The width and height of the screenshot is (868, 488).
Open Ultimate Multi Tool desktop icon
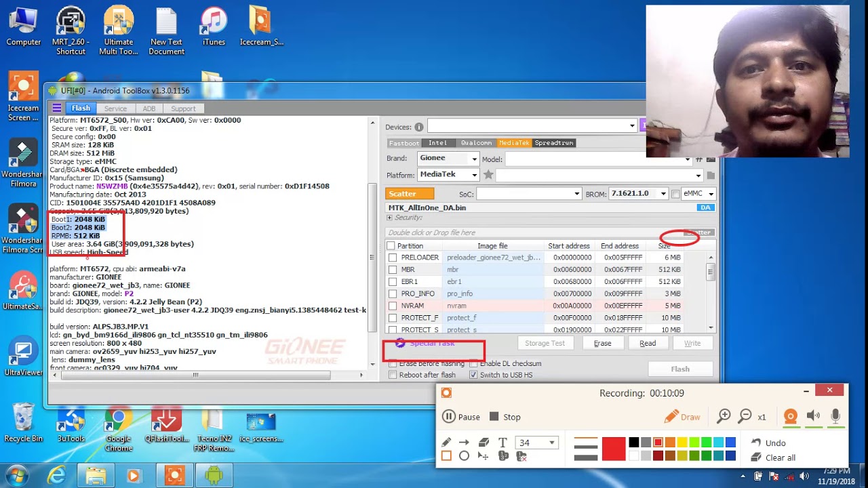[x=119, y=31]
